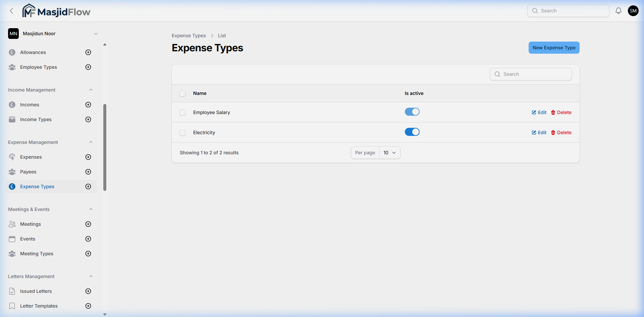Screen dimensions: 644x317
Task: Click the back arrow in the header
Action: pyautogui.click(x=11, y=10)
